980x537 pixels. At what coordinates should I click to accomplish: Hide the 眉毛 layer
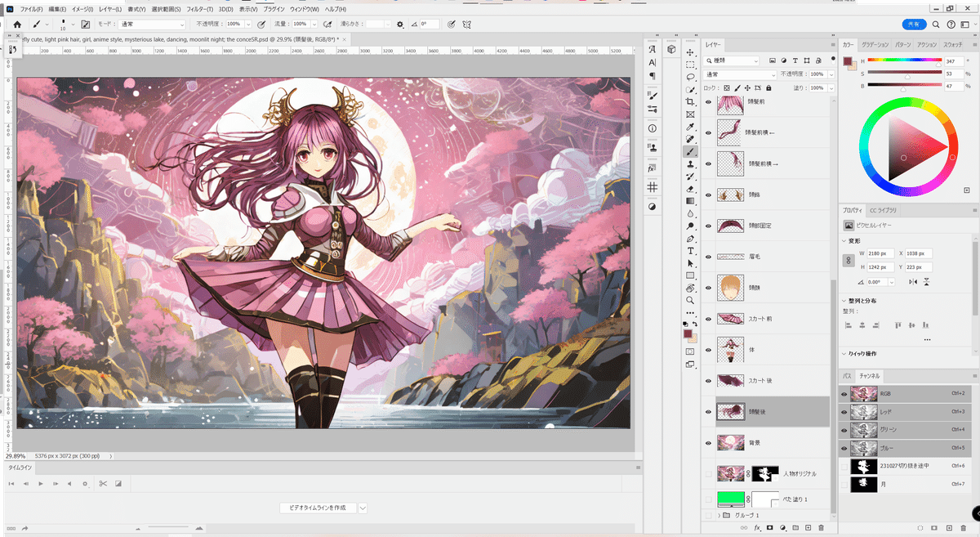click(709, 257)
